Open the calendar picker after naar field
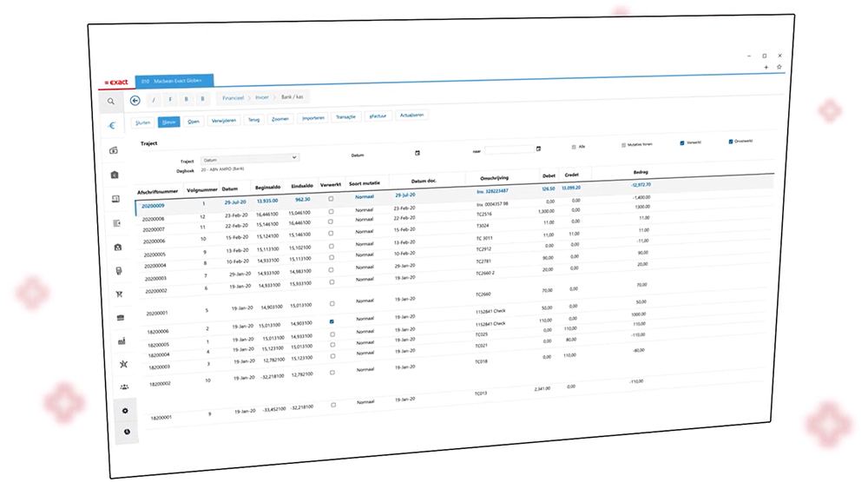This screenshot has height=489, width=868. [538, 149]
